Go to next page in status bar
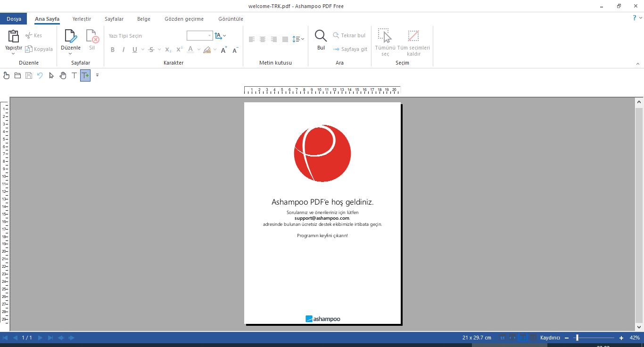This screenshot has height=347, width=644. point(41,338)
